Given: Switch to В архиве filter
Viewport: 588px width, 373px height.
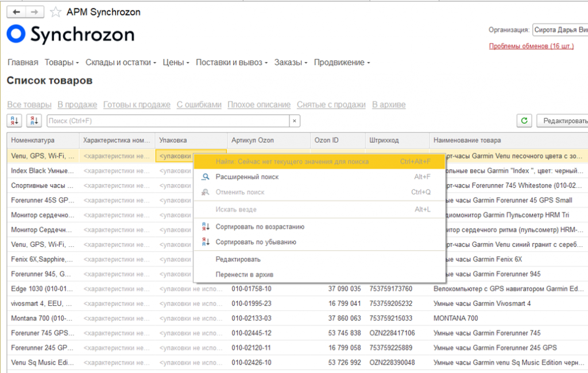Looking at the screenshot, I should click(389, 104).
